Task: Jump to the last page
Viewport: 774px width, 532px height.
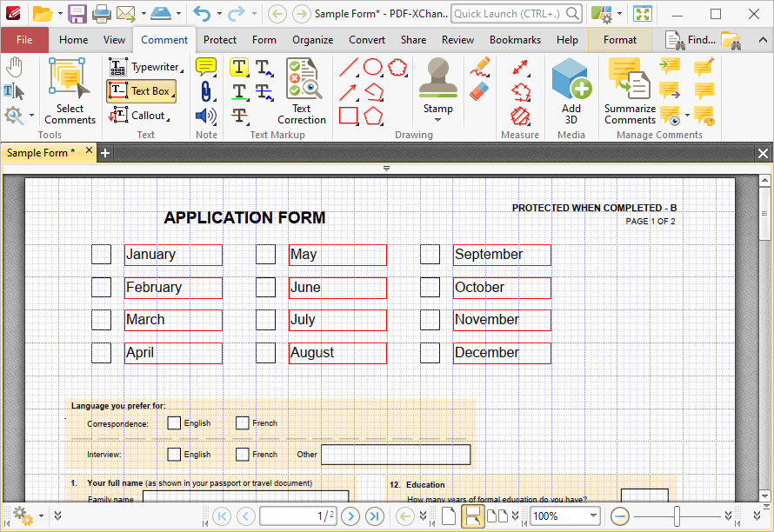Action: [x=375, y=516]
